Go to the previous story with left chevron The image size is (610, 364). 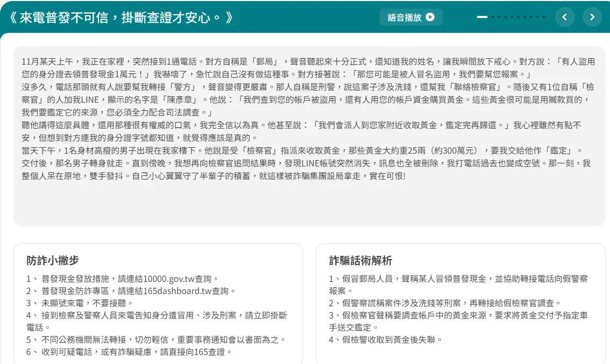click(x=564, y=17)
